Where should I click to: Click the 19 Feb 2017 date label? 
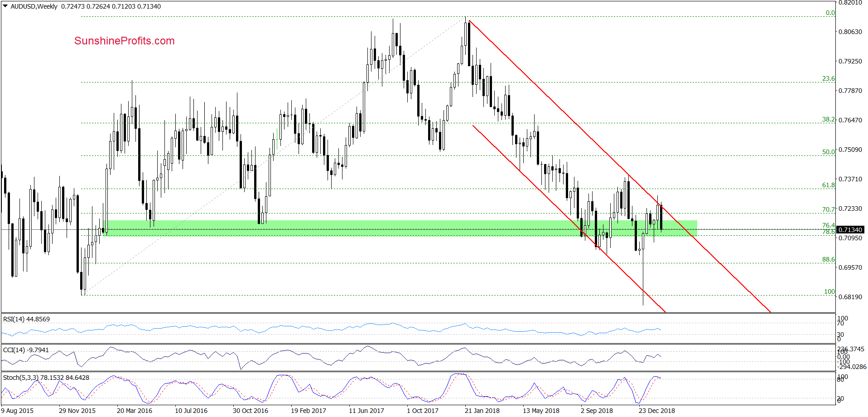point(309,411)
